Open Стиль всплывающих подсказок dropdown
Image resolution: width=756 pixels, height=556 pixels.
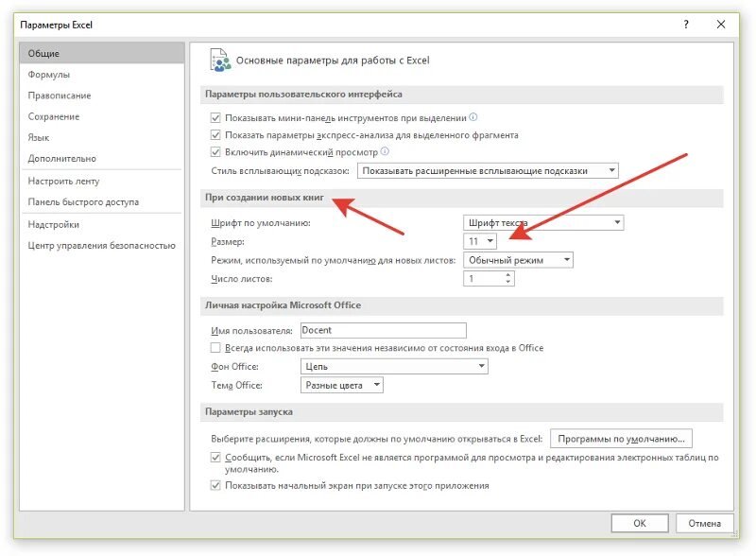tap(488, 170)
